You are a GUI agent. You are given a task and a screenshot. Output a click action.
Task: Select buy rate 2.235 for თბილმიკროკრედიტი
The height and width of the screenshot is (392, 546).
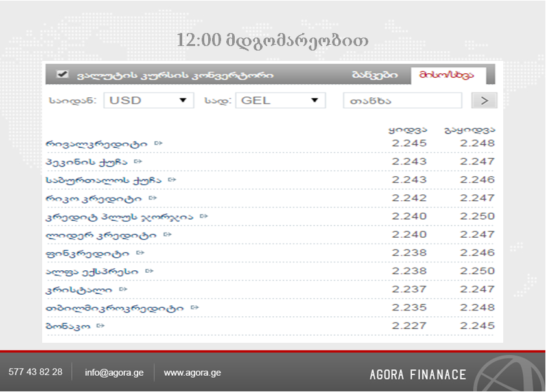coord(409,307)
